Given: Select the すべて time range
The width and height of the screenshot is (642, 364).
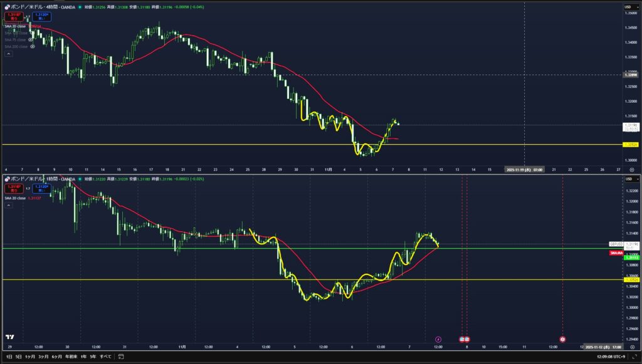Looking at the screenshot, I should pyautogui.click(x=105, y=356).
